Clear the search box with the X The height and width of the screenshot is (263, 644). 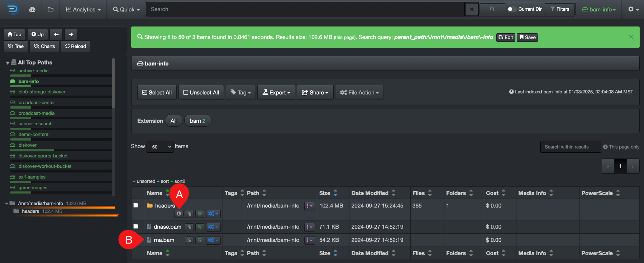click(472, 9)
